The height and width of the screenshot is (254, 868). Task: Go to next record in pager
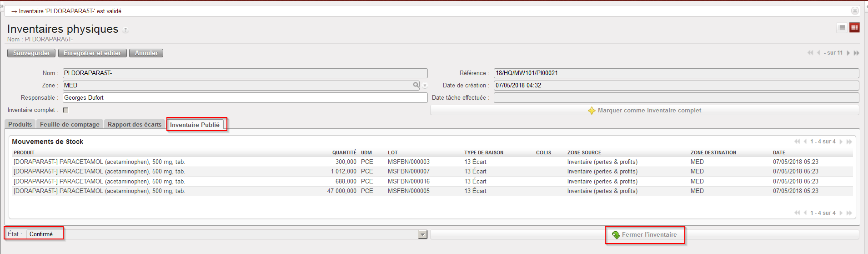(x=848, y=53)
